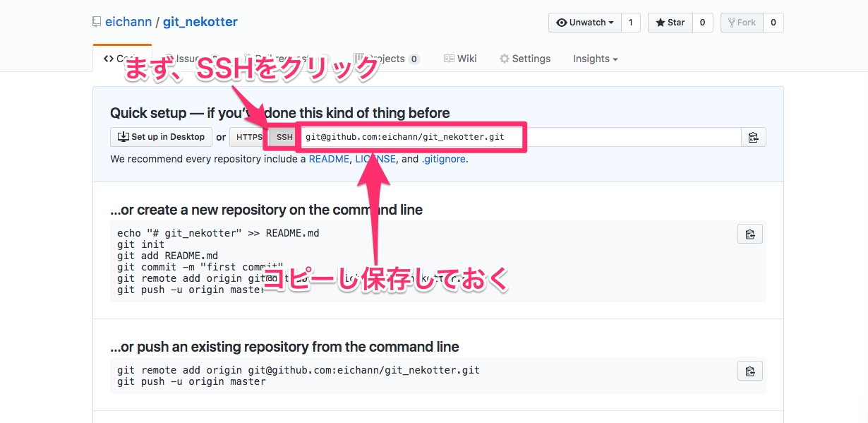This screenshot has height=423, width=868.
Task: Open the README recommendation link
Action: pos(329,159)
